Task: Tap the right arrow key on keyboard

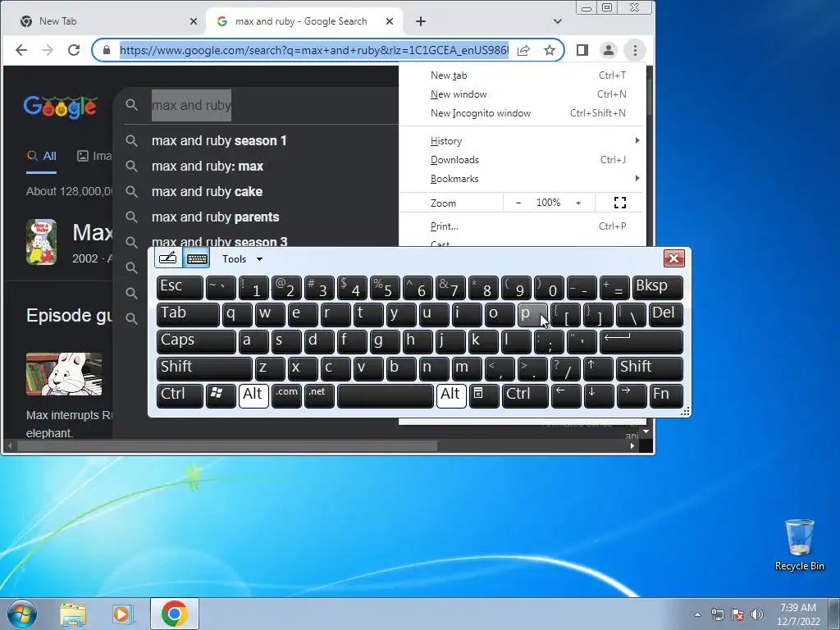Action: pyautogui.click(x=631, y=395)
